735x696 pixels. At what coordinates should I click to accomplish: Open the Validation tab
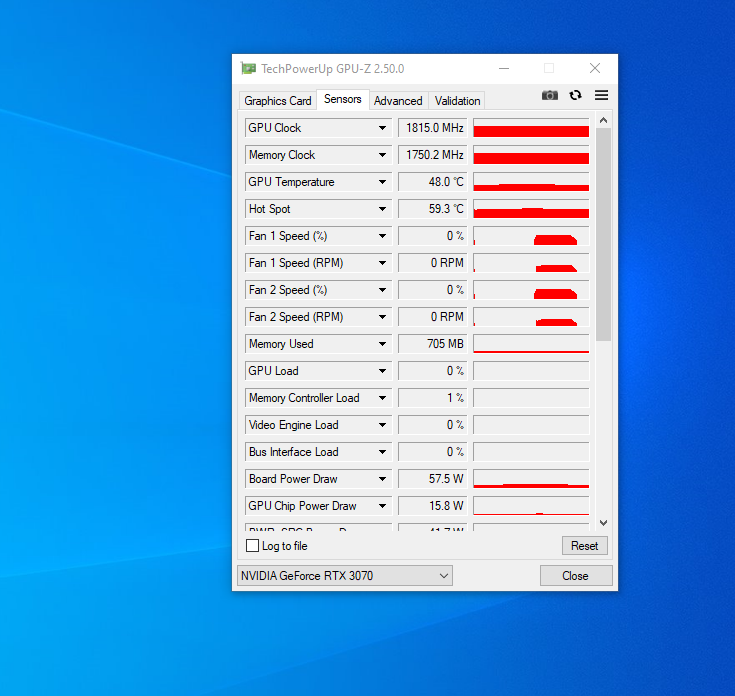coord(458,101)
